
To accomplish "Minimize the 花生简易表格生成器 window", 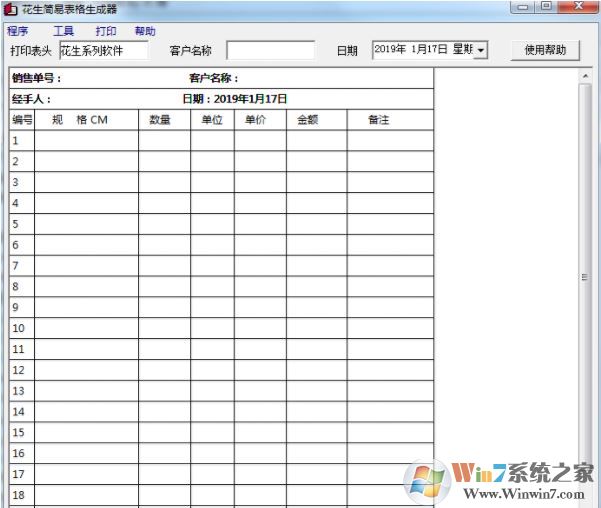I will click(x=522, y=7).
